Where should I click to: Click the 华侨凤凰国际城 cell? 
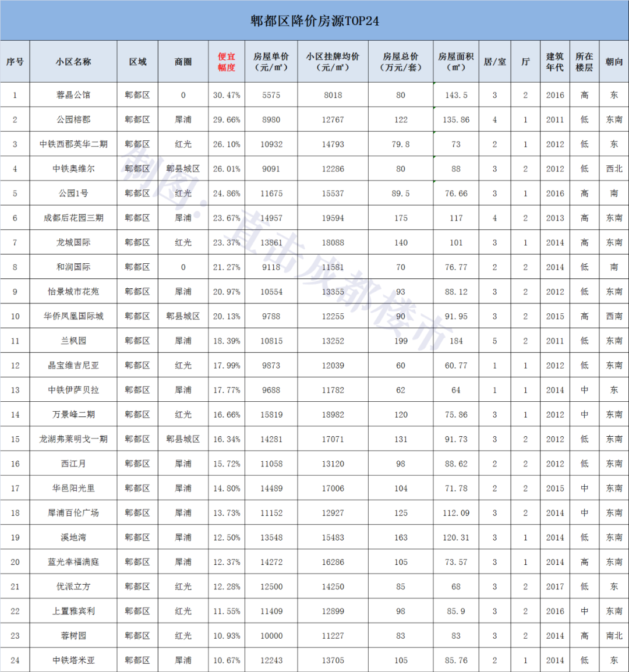point(73,316)
